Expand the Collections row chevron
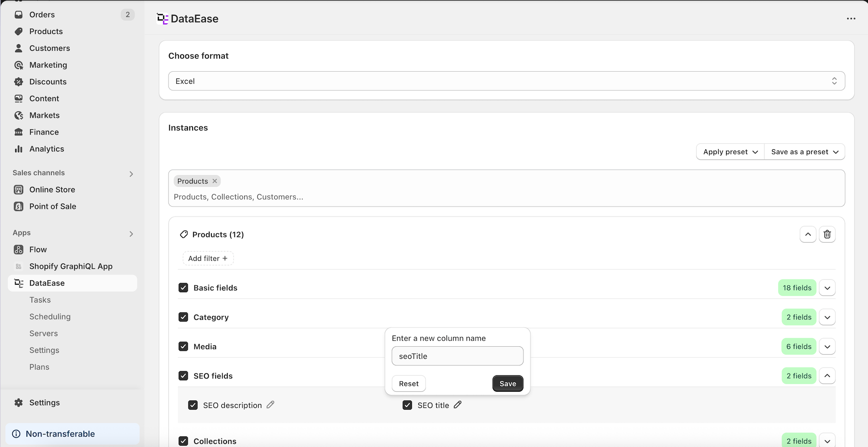868x447 pixels. tap(827, 441)
